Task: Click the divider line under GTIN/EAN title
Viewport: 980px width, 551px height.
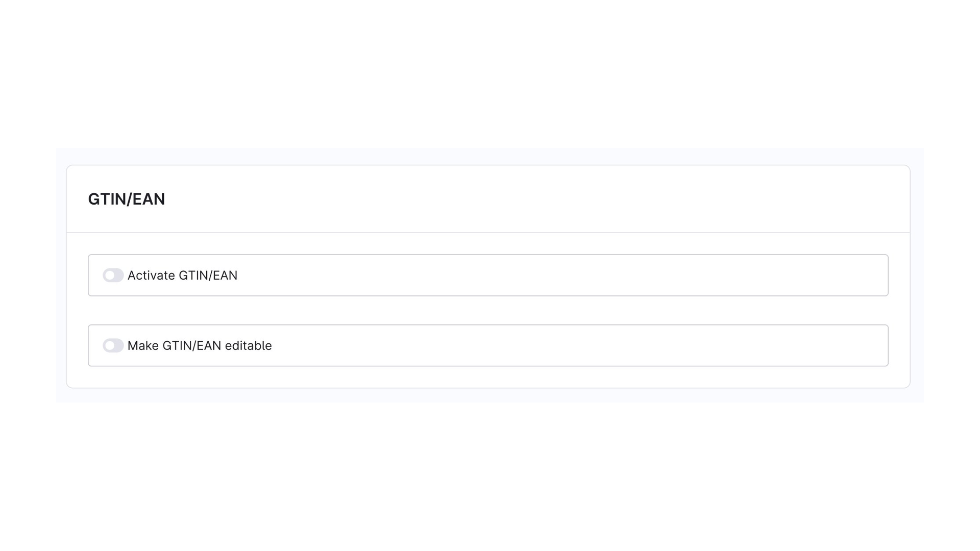Action: (x=488, y=233)
